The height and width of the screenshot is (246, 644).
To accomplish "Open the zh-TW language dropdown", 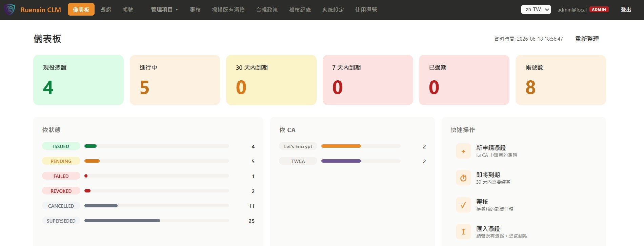I will tap(536, 9).
